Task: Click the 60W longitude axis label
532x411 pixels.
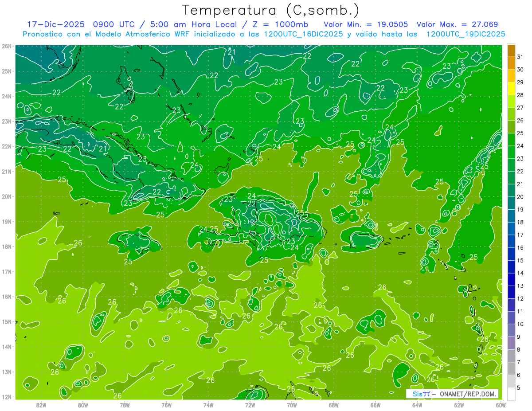Action: pyautogui.click(x=501, y=405)
